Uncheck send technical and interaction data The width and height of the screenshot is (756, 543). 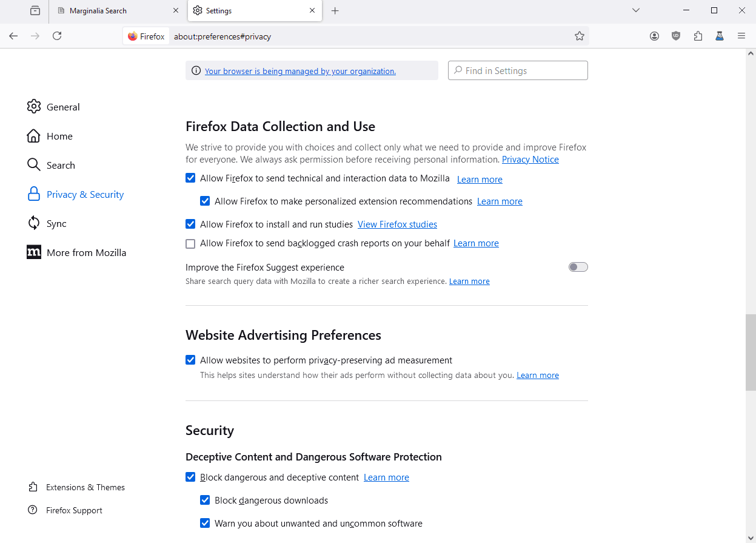tap(190, 178)
